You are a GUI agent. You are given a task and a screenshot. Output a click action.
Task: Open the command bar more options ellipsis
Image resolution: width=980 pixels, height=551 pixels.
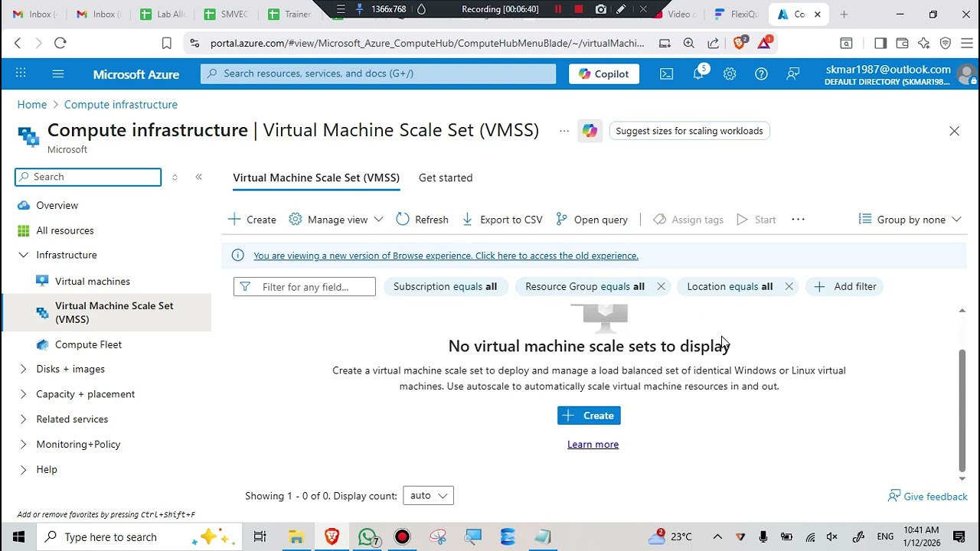[x=798, y=220]
